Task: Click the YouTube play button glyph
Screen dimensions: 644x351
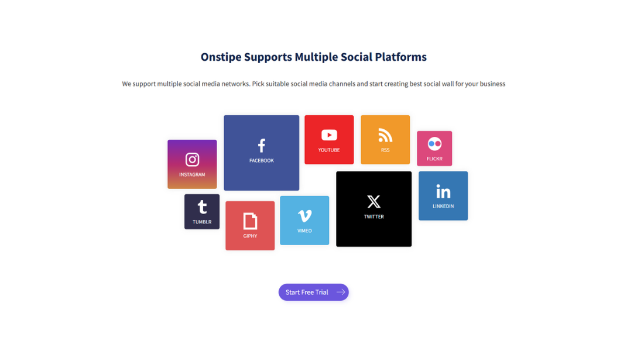Action: (x=329, y=134)
